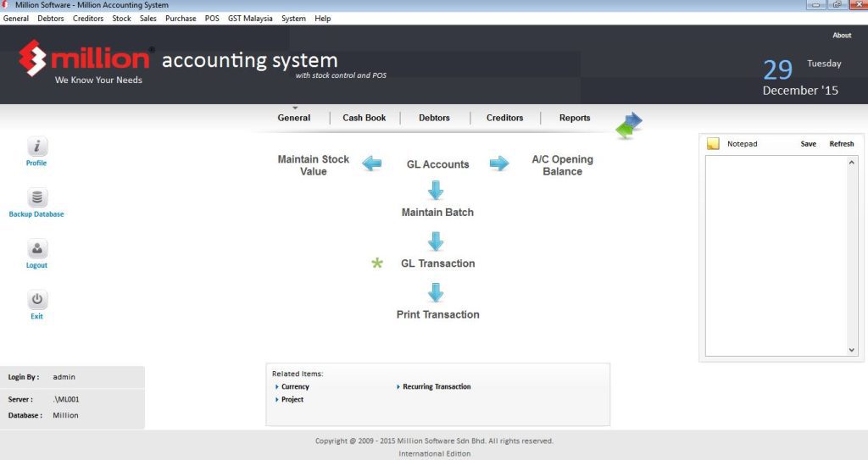Open GL Accounts
This screenshot has width=868, height=460.
click(438, 164)
